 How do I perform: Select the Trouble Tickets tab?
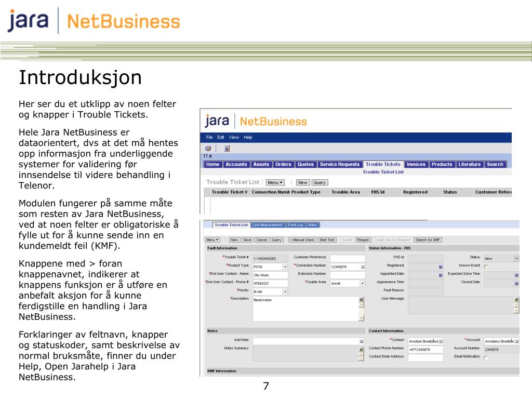[383, 164]
